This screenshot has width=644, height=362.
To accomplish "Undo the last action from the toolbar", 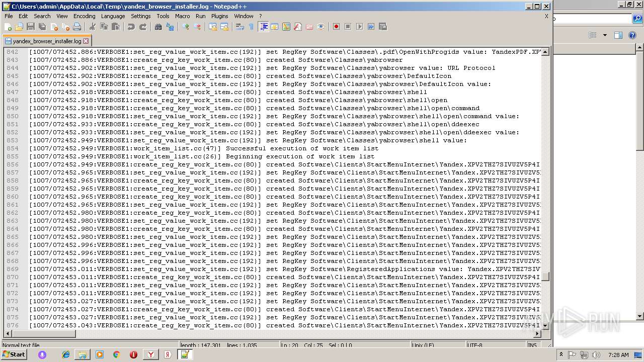I will point(131,27).
